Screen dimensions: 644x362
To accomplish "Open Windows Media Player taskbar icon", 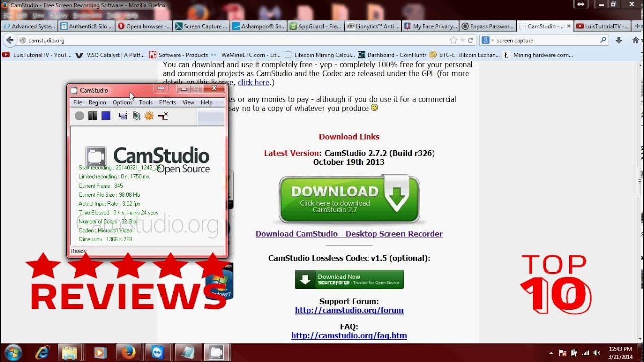I will click(100, 353).
